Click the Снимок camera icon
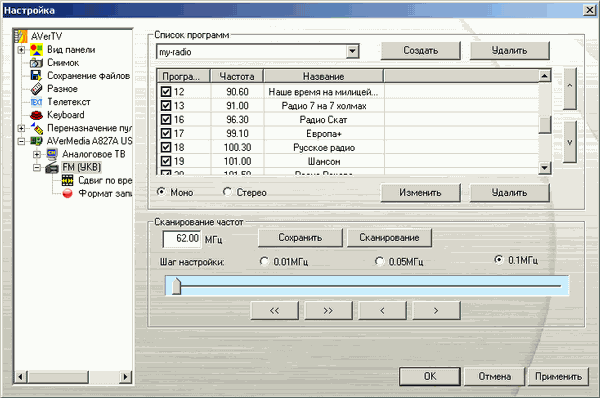This screenshot has width=600, height=398. click(36, 63)
